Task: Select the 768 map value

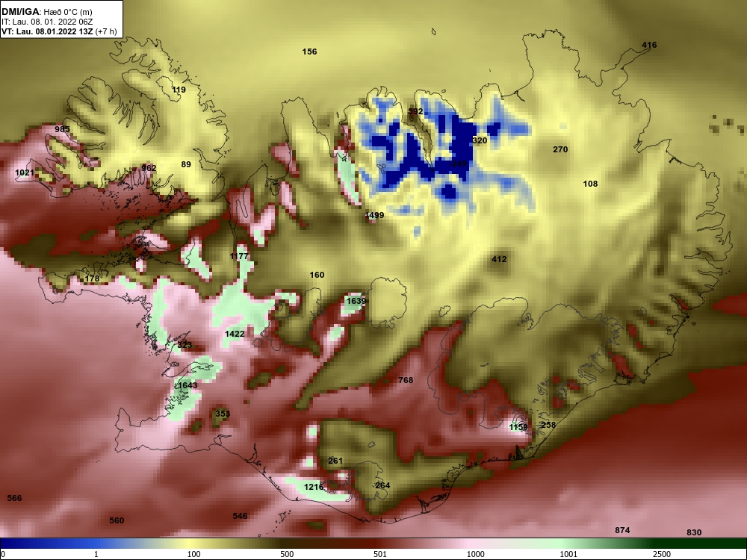Action: click(406, 380)
